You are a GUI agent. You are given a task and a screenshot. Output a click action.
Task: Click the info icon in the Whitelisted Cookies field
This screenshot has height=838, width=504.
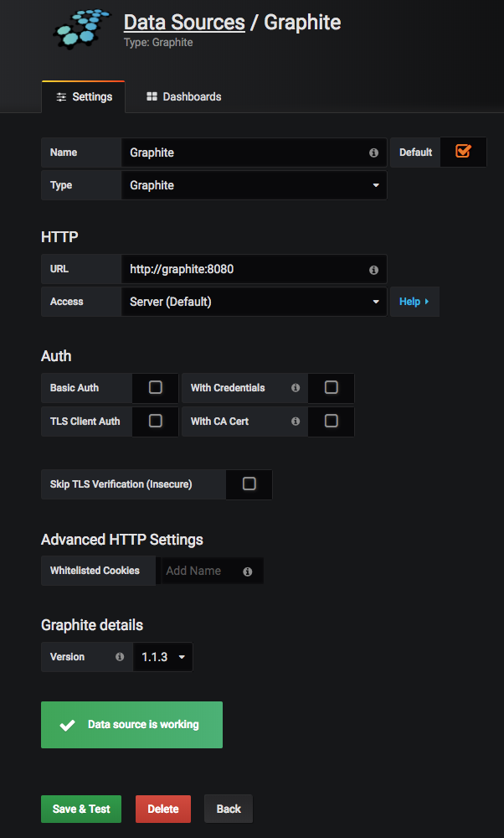click(x=247, y=571)
